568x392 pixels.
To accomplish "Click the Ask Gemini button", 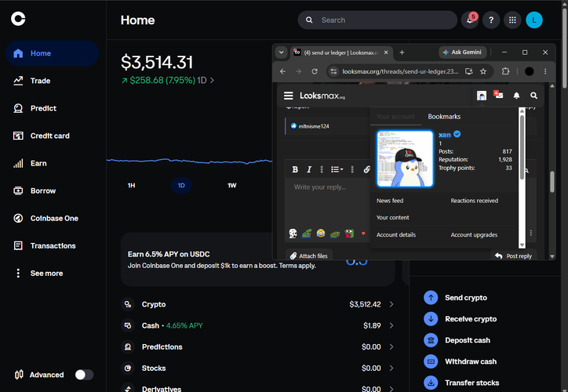I will pyautogui.click(x=463, y=52).
